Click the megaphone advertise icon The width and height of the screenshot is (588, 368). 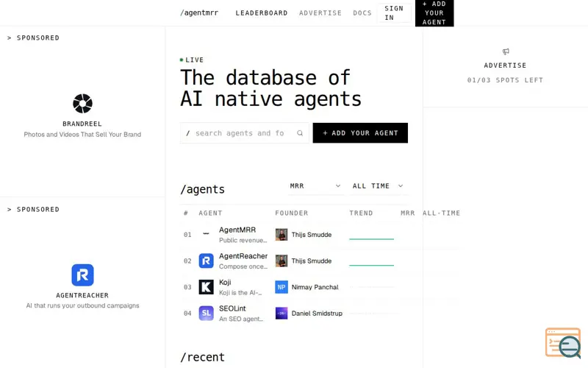(x=506, y=52)
